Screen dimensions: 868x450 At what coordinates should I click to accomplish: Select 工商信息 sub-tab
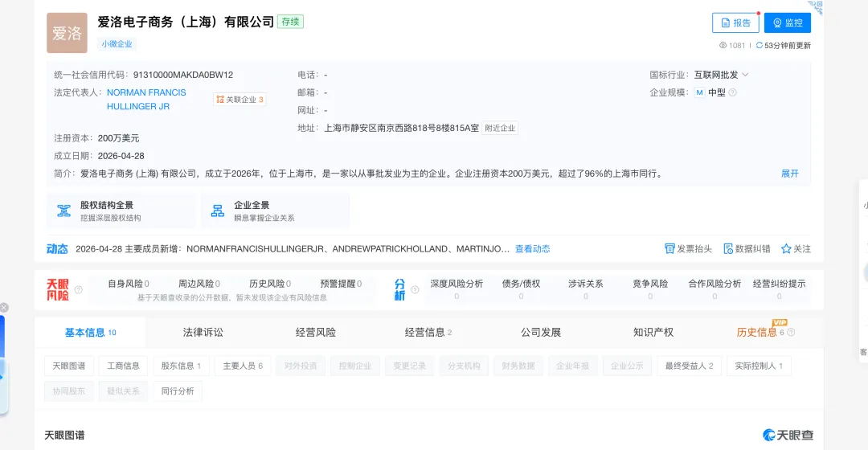coord(124,366)
